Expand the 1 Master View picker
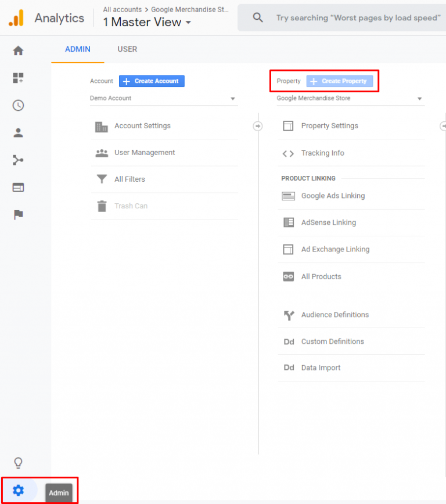The width and height of the screenshot is (446, 504). pyautogui.click(x=146, y=22)
